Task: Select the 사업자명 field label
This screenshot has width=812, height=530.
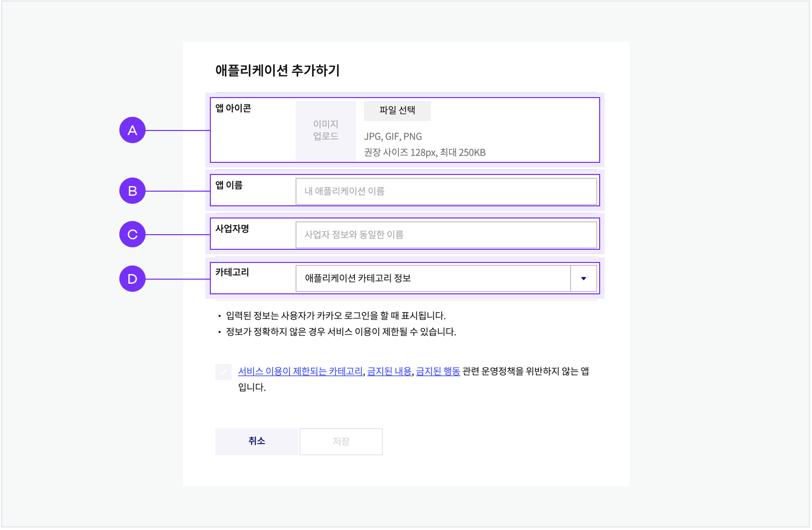Action: click(x=232, y=229)
